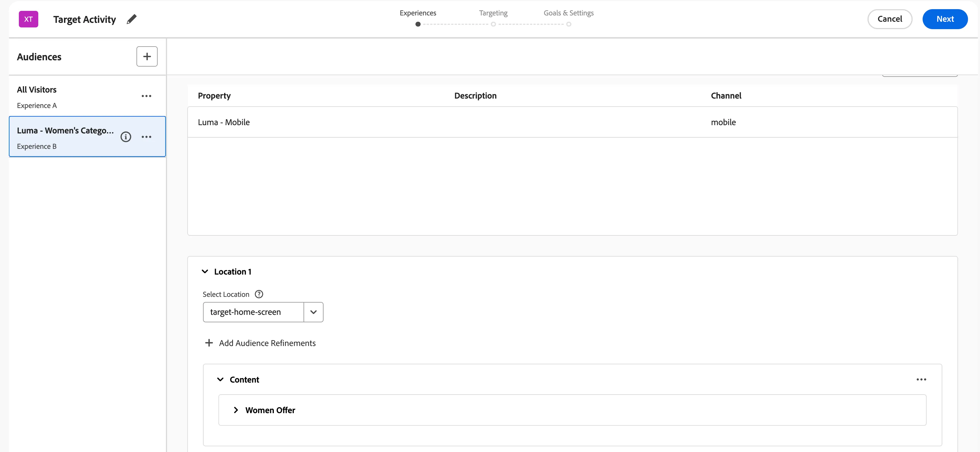Go to the Experiences step
The image size is (980, 452).
coord(418,13)
